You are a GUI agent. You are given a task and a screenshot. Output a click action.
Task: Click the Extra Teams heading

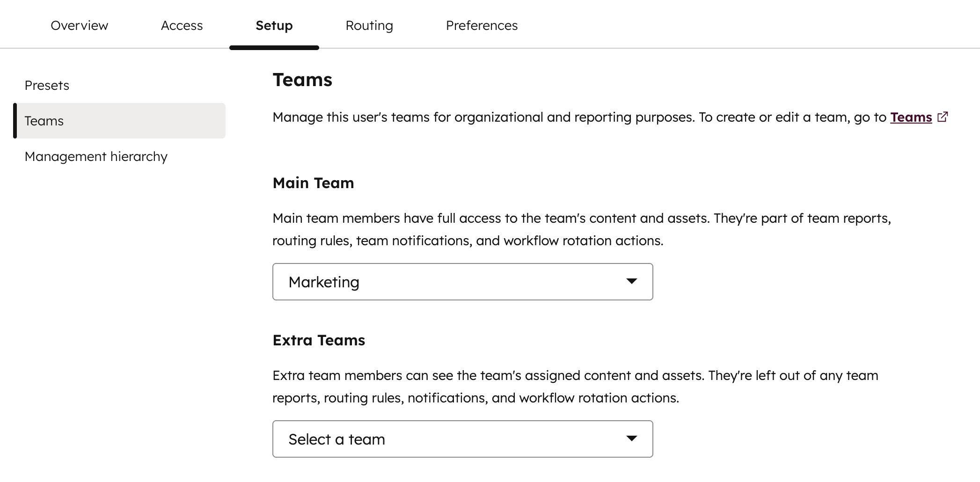(319, 340)
